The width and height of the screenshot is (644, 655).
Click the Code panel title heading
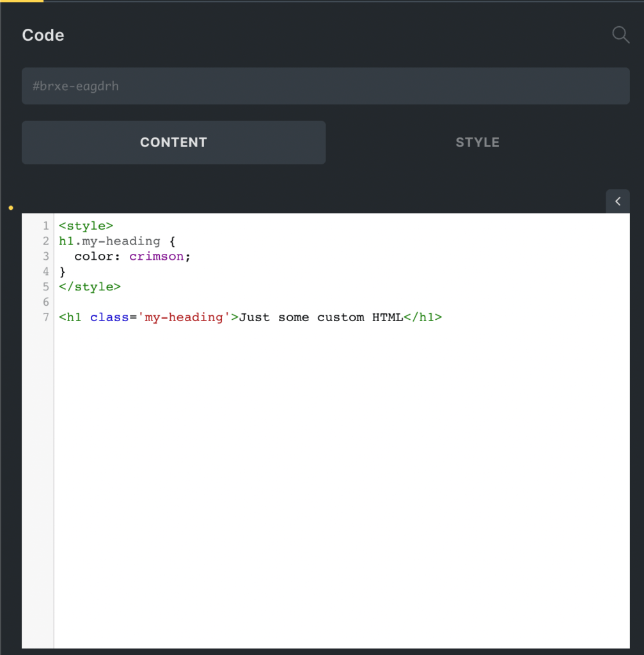[x=42, y=35]
